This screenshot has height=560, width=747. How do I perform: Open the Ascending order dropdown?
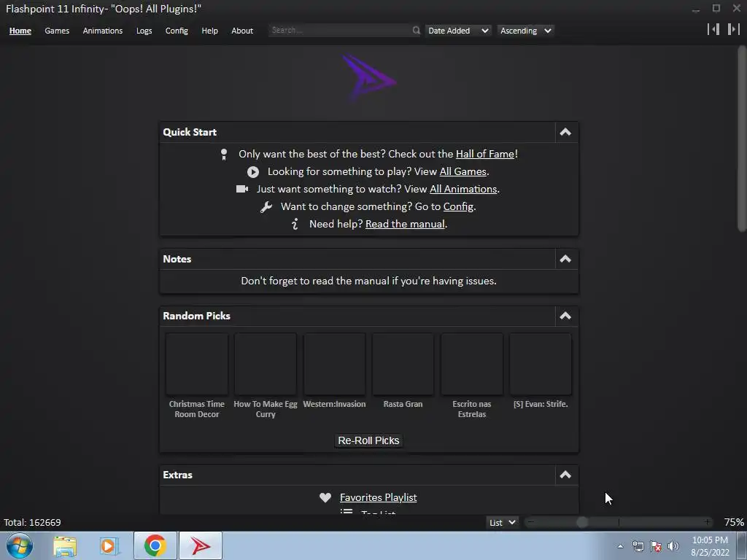525,31
